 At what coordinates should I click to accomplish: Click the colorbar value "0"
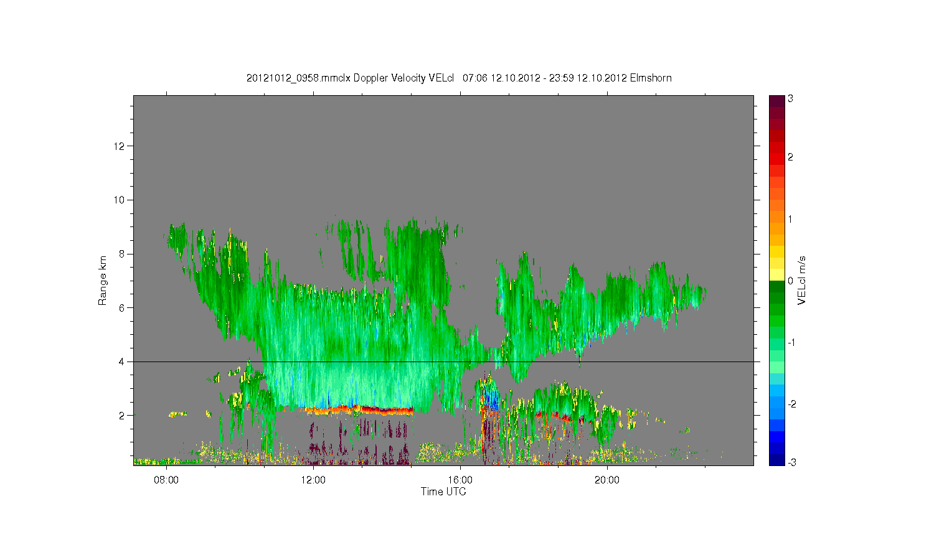pyautogui.click(x=790, y=281)
